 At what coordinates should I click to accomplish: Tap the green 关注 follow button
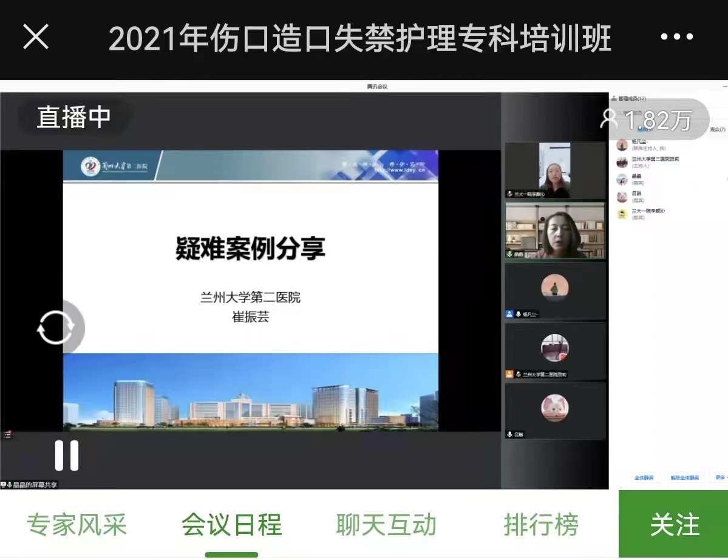click(673, 524)
